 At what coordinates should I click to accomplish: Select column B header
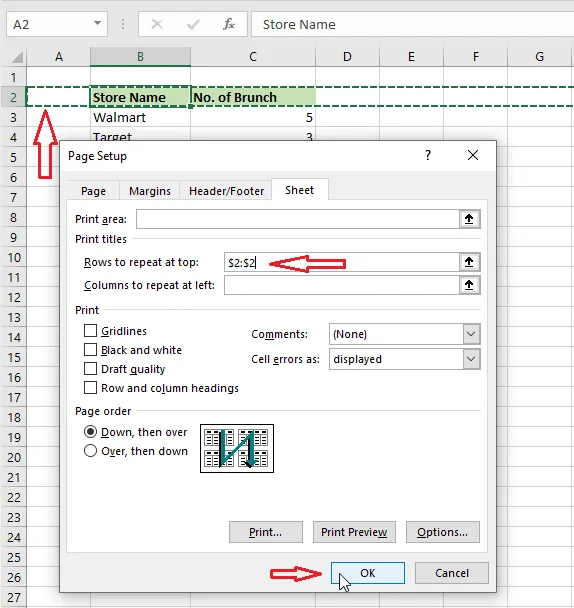click(x=140, y=57)
